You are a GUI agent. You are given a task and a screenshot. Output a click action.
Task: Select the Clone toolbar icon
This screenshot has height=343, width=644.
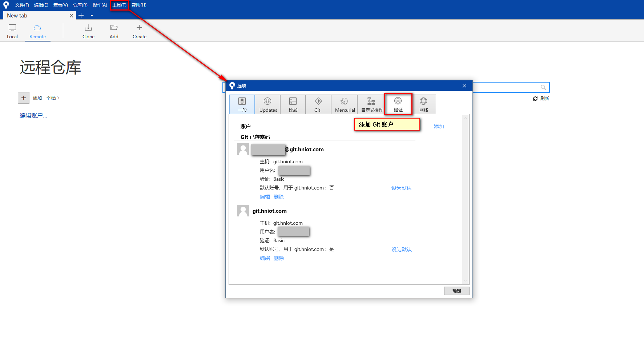coord(88,31)
